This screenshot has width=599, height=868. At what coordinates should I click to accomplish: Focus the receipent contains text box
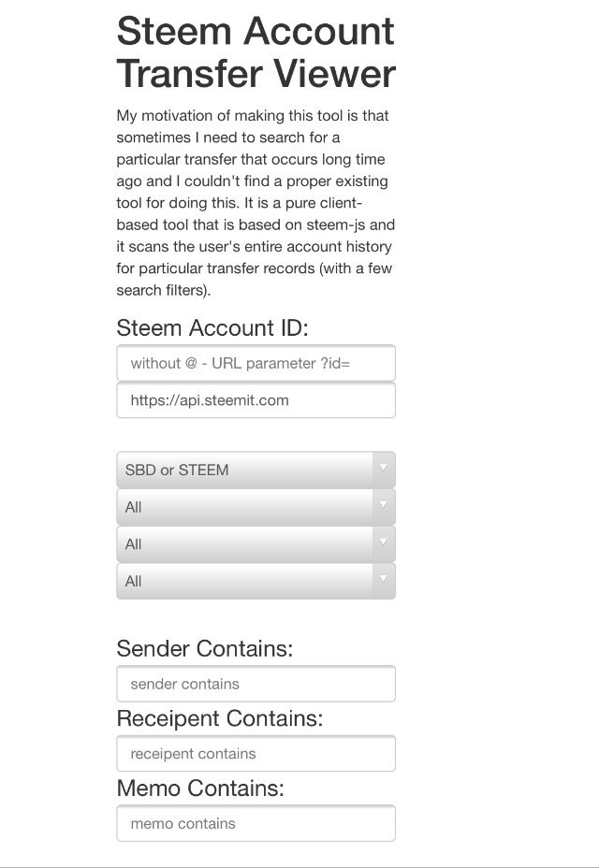256,754
